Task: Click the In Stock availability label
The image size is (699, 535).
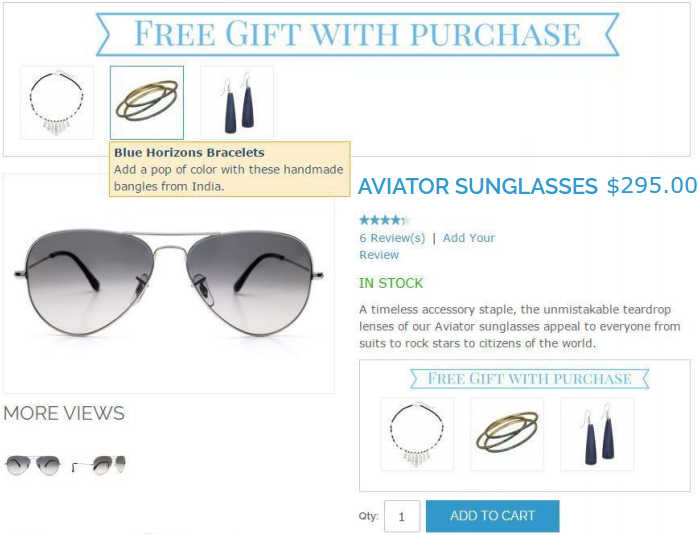Action: tap(391, 283)
